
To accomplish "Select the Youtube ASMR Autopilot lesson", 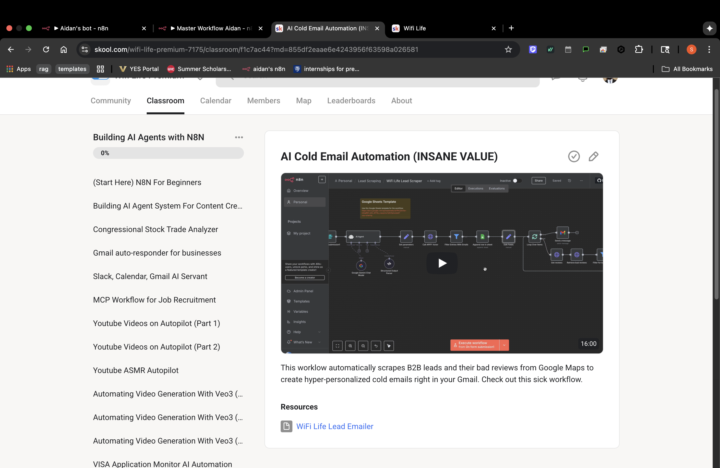I will click(135, 370).
